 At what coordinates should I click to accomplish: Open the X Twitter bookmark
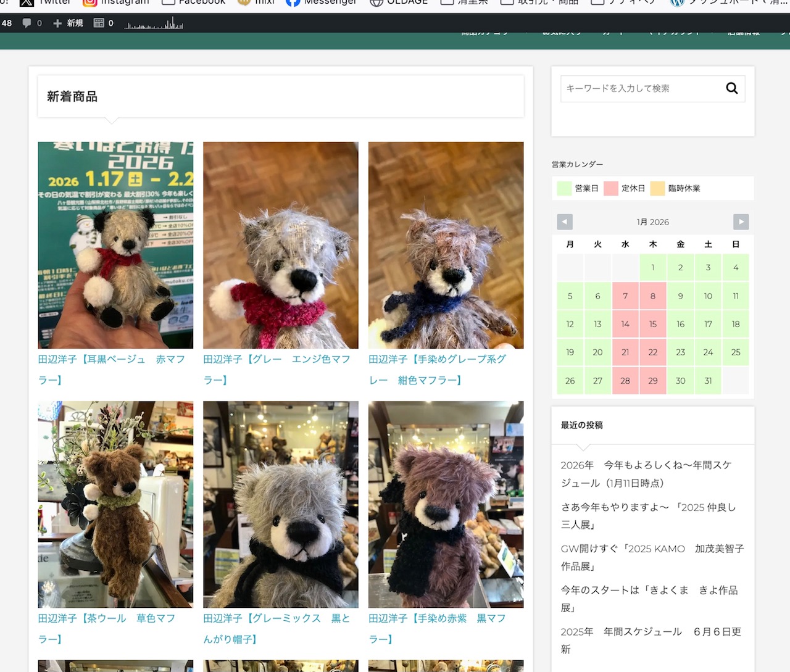tap(45, 2)
